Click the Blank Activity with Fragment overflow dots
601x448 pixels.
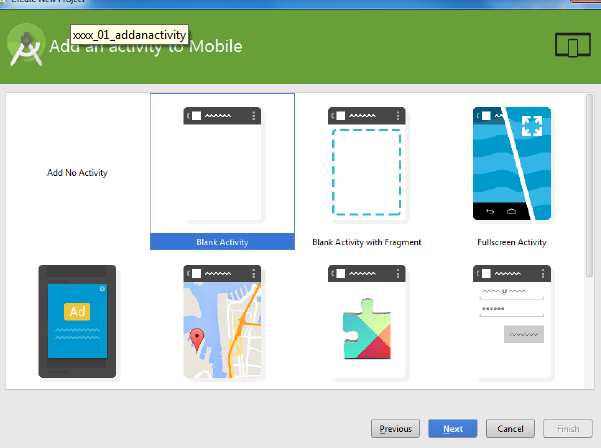(398, 116)
